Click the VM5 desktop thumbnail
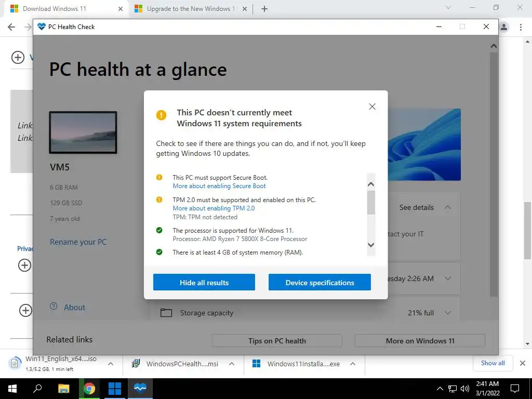 coord(83,132)
